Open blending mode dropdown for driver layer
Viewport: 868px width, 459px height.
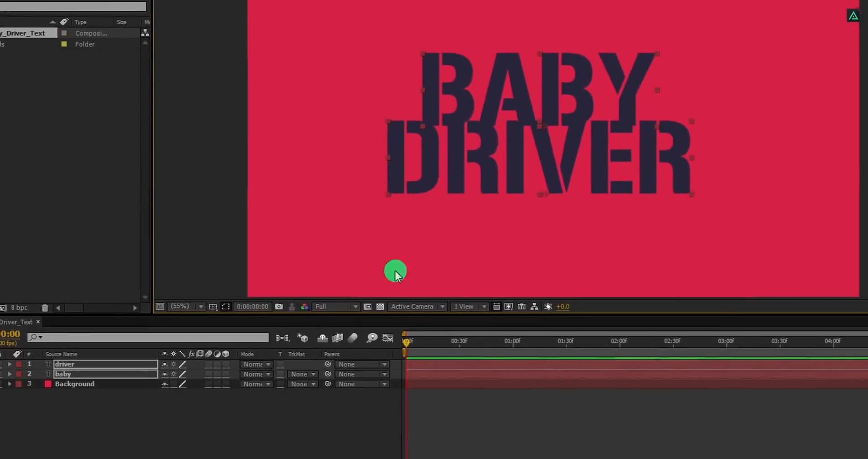tap(256, 364)
